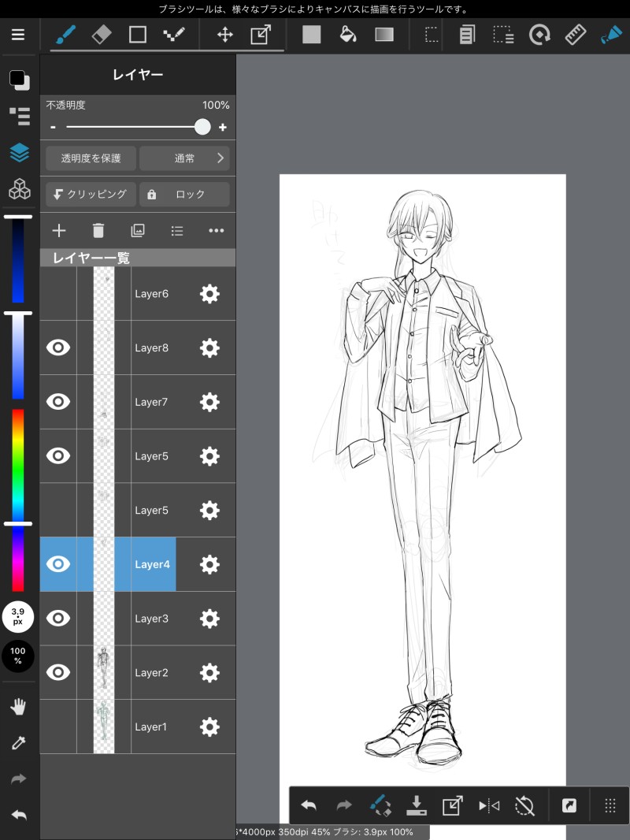Select the Brush tool
The width and height of the screenshot is (630, 840).
pyautogui.click(x=66, y=35)
